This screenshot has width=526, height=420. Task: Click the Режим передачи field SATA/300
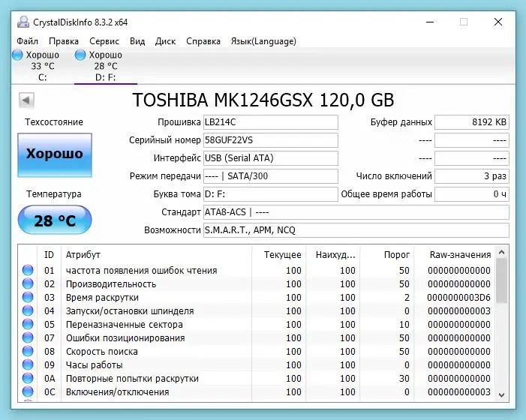coord(271,176)
